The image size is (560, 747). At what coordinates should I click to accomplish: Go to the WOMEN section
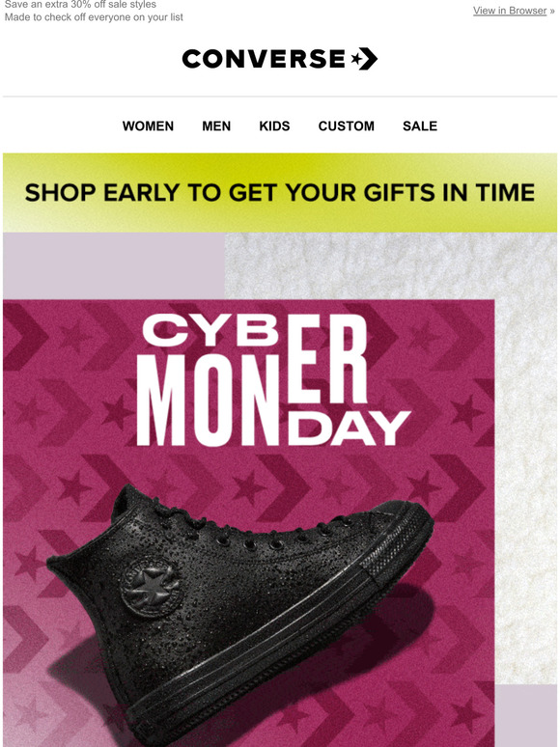coord(148,125)
